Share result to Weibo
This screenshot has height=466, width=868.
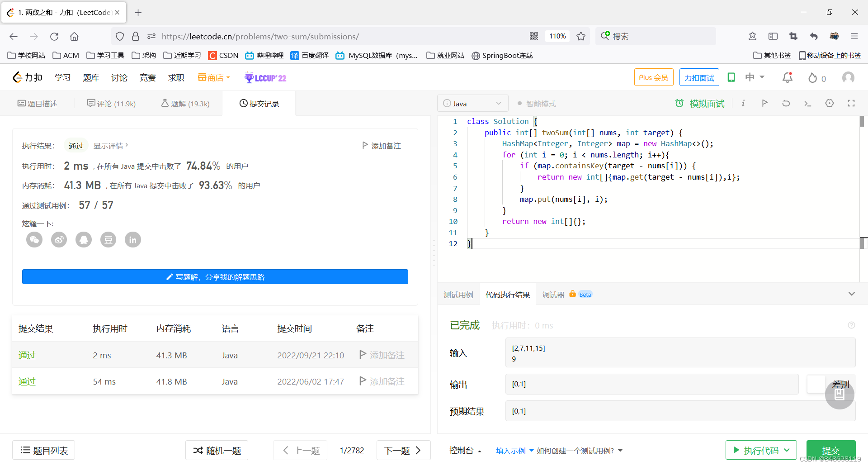coord(59,239)
